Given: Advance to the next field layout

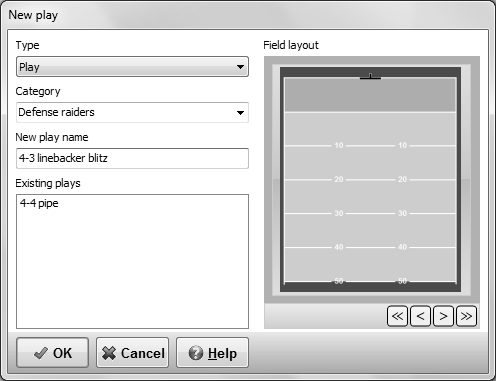Looking at the screenshot, I should pyautogui.click(x=443, y=316).
